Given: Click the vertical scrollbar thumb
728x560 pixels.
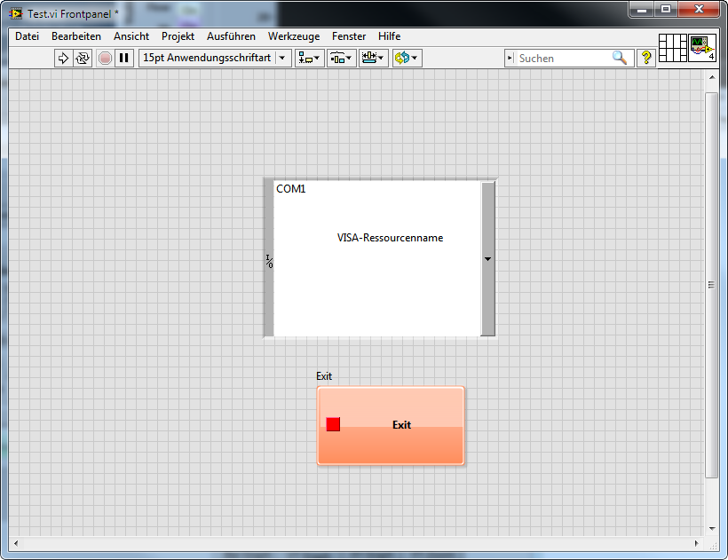Looking at the screenshot, I should [711, 285].
